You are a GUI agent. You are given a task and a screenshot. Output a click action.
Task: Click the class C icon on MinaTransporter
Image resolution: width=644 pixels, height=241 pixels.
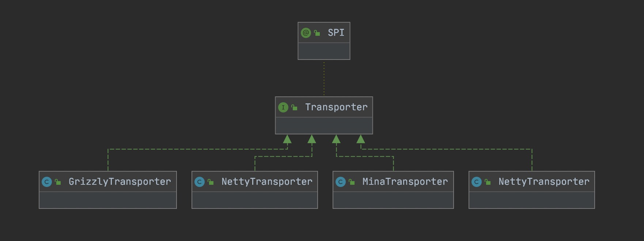coord(340,182)
